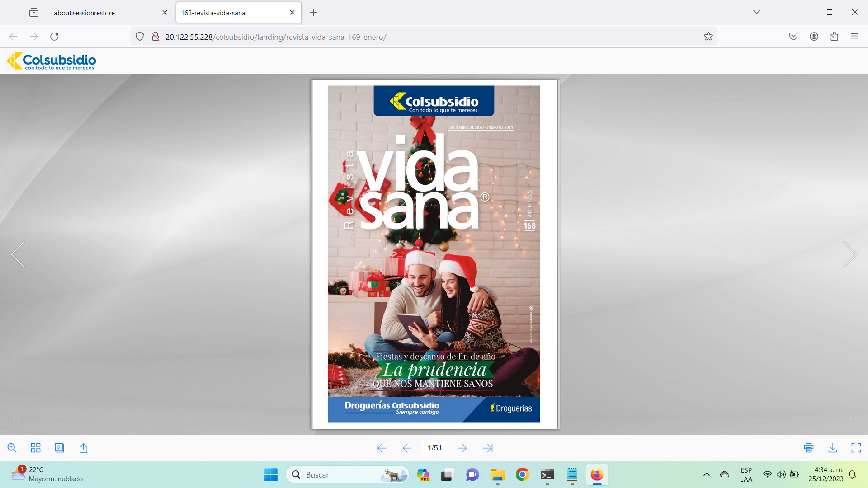Start the autoplay slideshow icon

tap(59, 448)
